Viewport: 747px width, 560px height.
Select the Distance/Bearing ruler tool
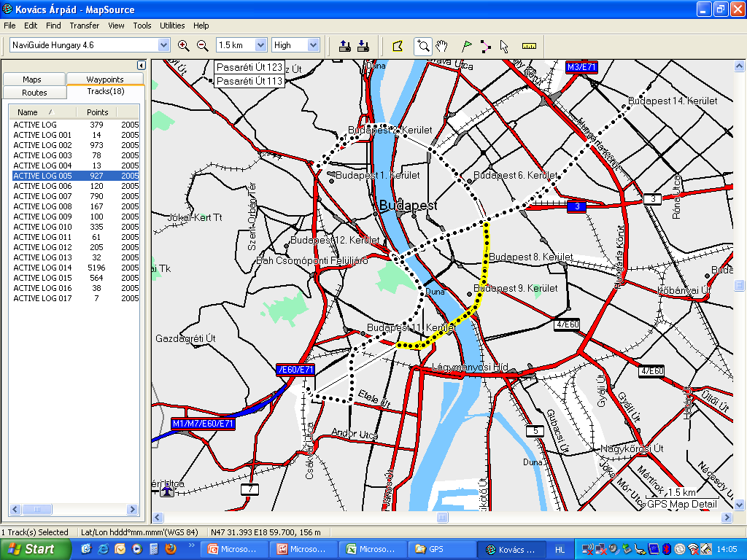pos(530,46)
